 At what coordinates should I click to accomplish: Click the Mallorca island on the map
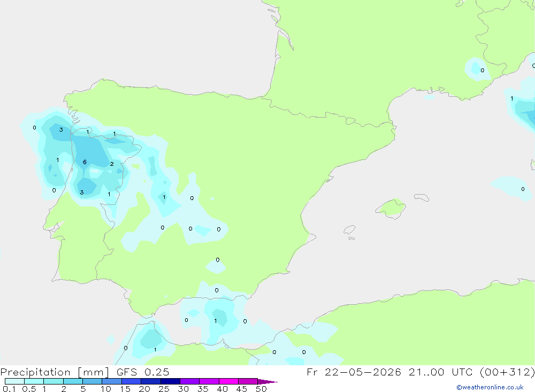pos(391,208)
